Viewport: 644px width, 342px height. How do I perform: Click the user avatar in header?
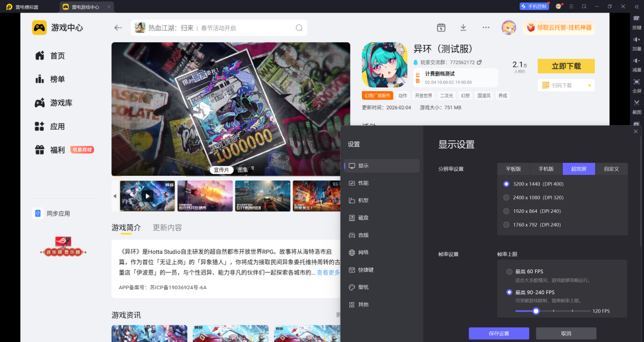coord(509,27)
